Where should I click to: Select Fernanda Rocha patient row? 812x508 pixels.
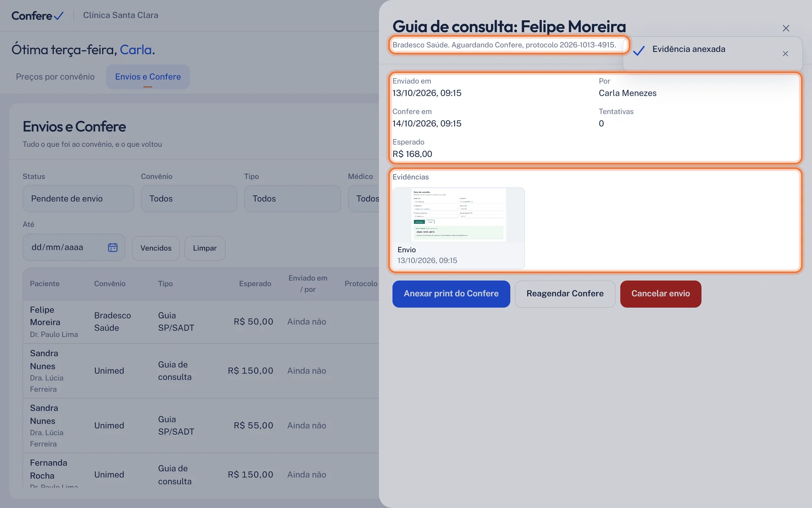201,470
